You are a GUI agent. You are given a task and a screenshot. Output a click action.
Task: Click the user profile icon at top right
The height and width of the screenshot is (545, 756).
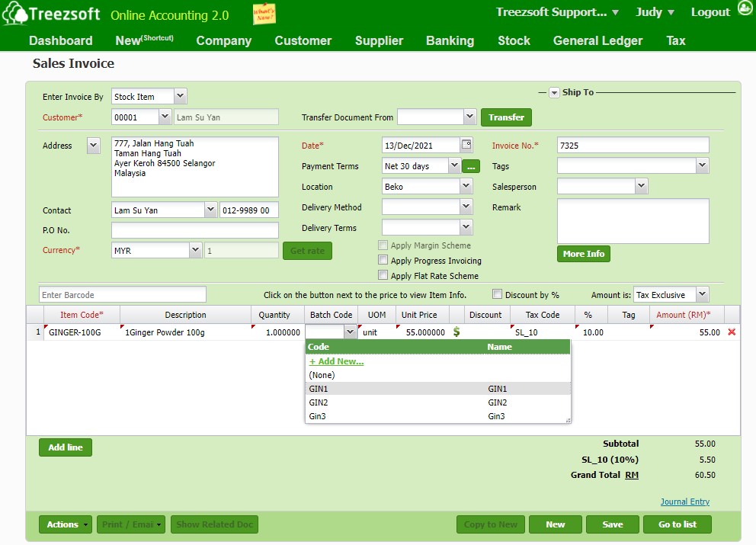[x=745, y=11]
